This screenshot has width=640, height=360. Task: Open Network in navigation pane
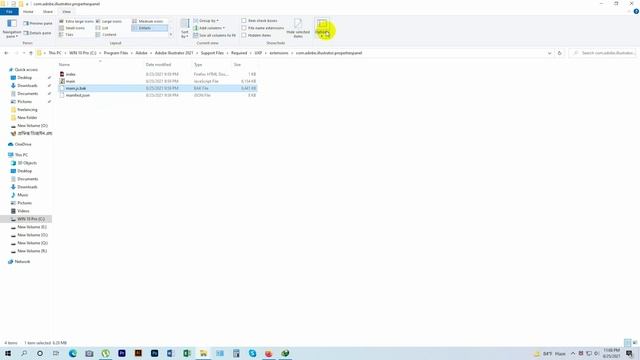point(22,262)
